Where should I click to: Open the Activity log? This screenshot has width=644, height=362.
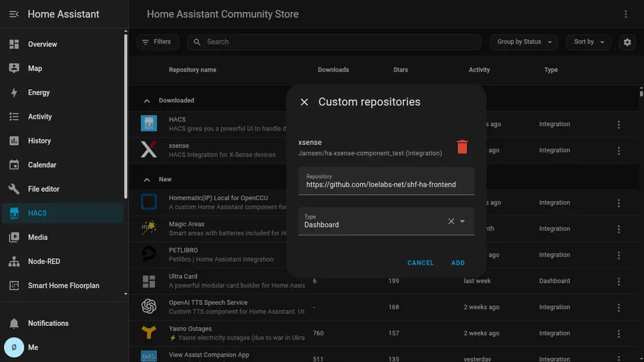pyautogui.click(x=62, y=117)
